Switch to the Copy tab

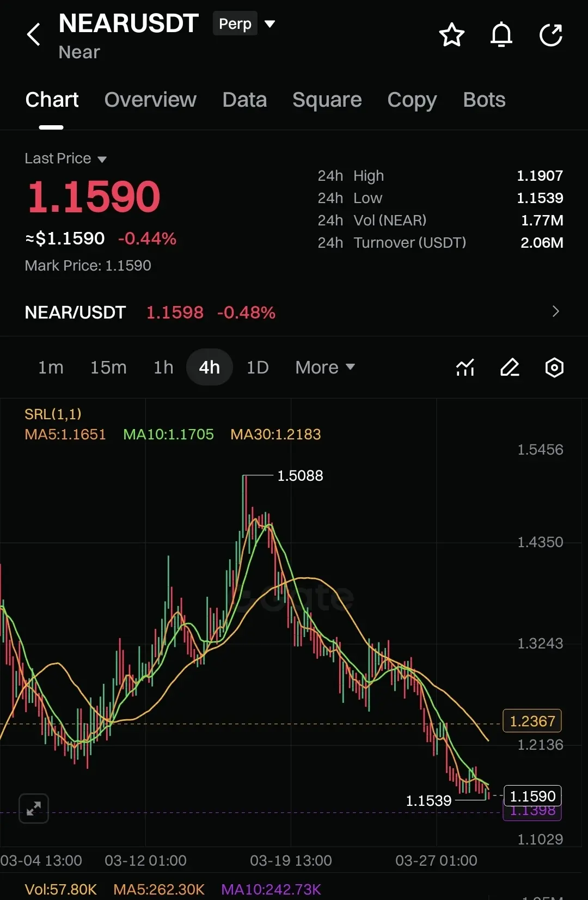point(412,100)
